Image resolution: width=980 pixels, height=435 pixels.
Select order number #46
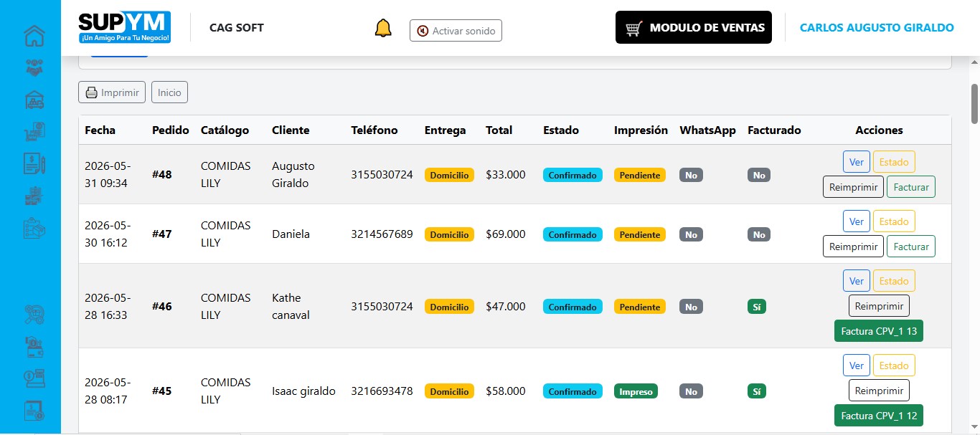(162, 307)
